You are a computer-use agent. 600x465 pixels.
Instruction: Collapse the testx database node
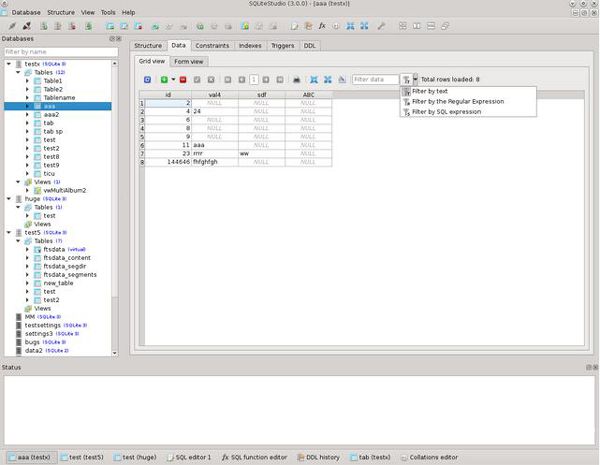tap(9, 64)
